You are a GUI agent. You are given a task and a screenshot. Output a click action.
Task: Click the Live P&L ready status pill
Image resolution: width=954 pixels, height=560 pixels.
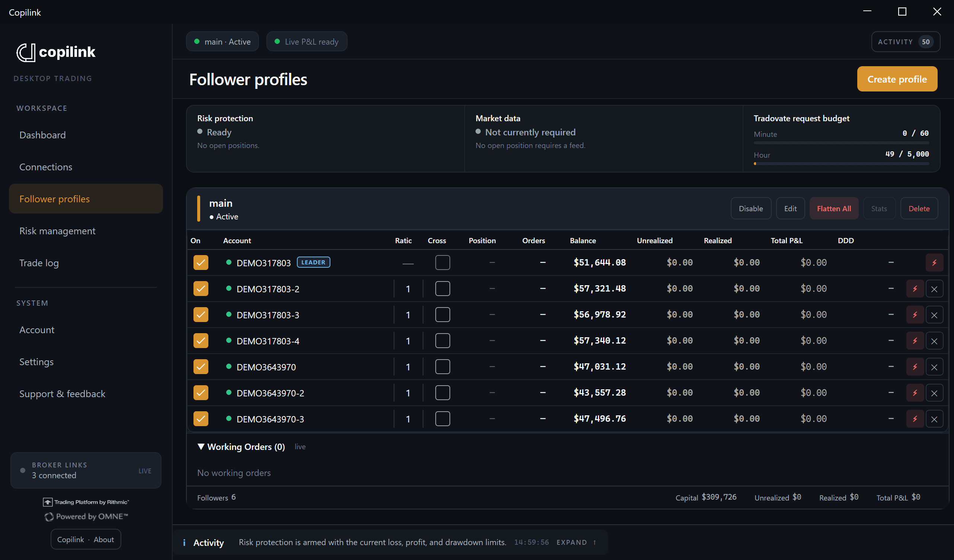307,42
